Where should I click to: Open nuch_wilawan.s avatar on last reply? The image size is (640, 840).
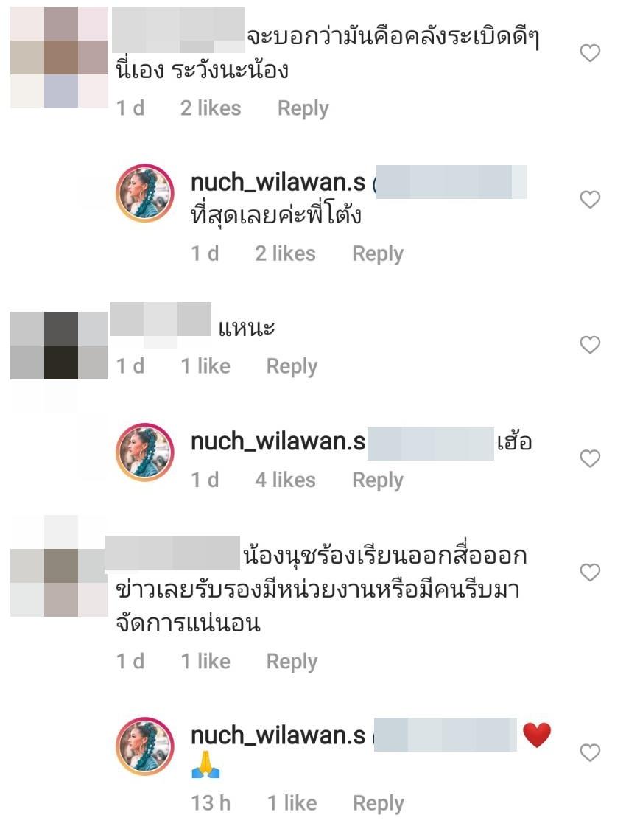click(145, 746)
